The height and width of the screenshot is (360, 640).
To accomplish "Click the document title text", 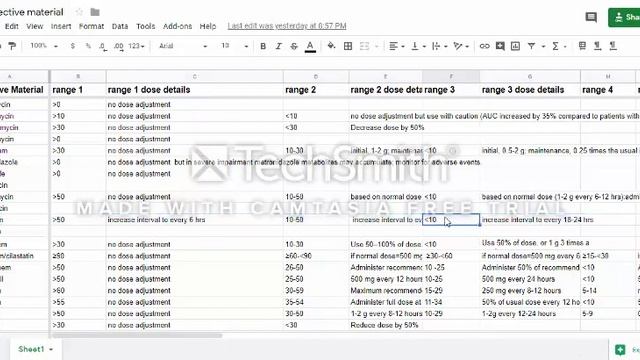I will [x=32, y=12].
